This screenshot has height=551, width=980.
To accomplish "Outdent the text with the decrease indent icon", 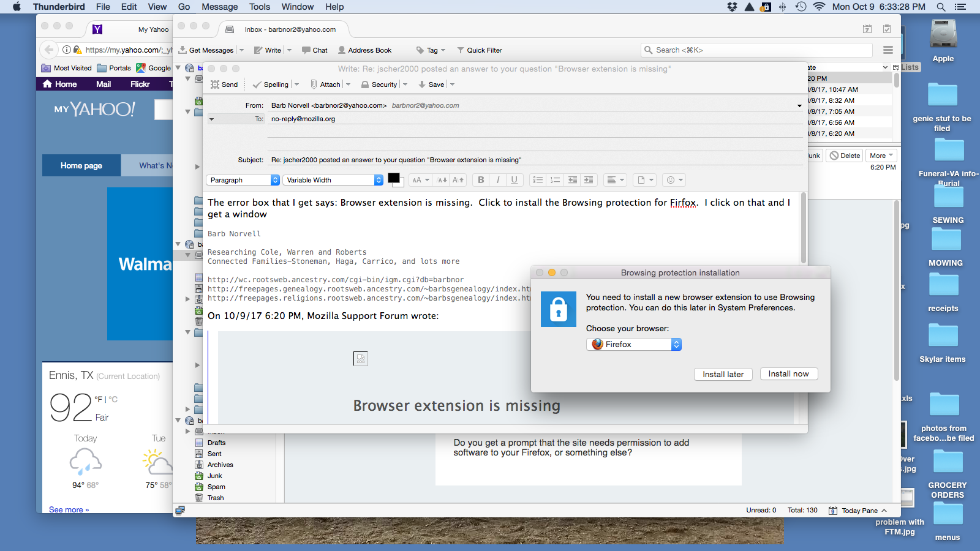I will click(x=572, y=180).
